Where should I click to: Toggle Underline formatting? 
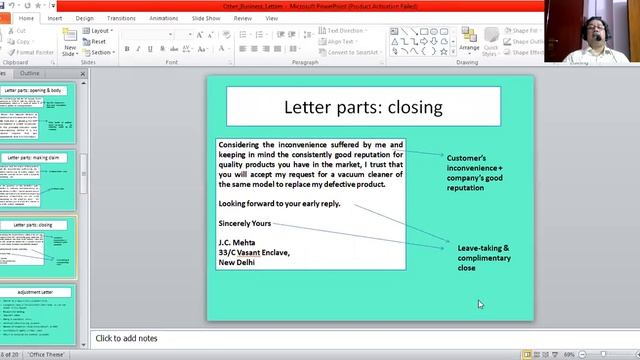[x=150, y=49]
